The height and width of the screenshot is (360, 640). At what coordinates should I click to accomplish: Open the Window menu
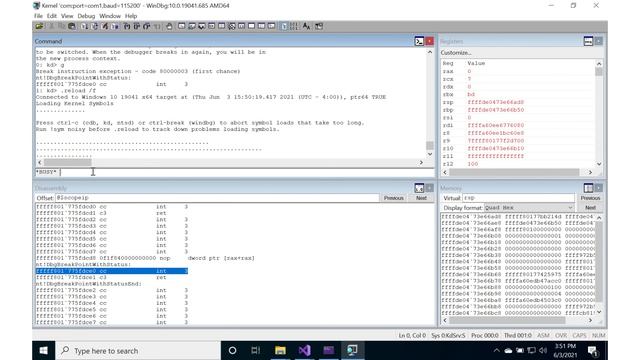pos(110,16)
